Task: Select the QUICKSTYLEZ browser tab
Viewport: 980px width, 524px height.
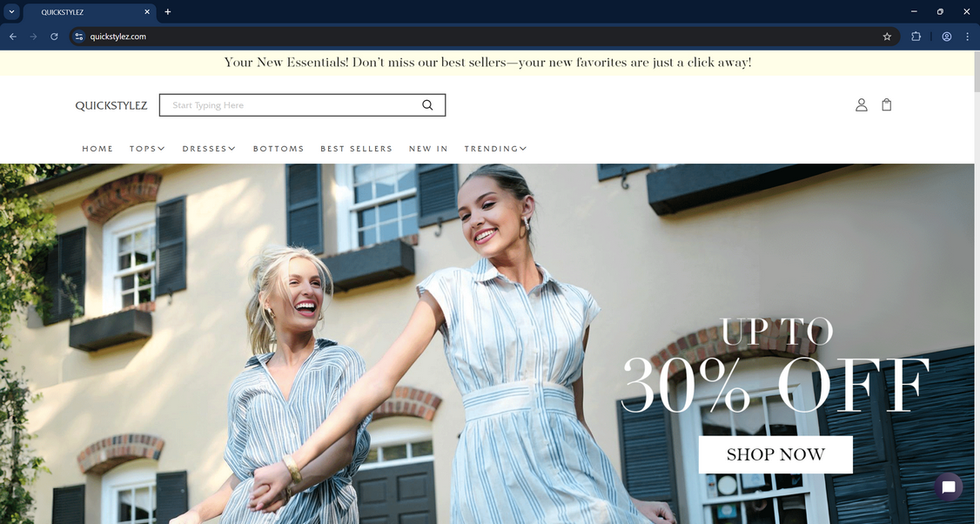Action: (x=90, y=12)
